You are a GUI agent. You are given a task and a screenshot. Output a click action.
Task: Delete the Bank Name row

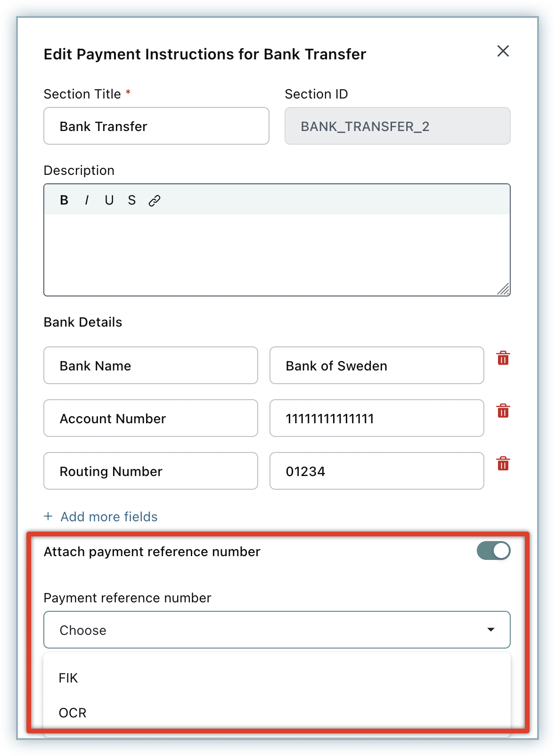point(503,358)
